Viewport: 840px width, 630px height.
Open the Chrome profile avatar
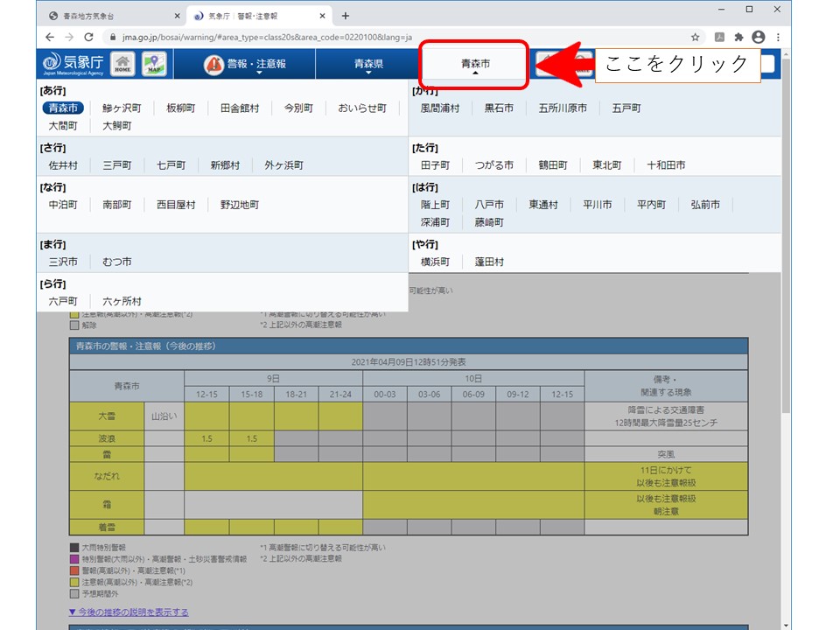(x=758, y=37)
